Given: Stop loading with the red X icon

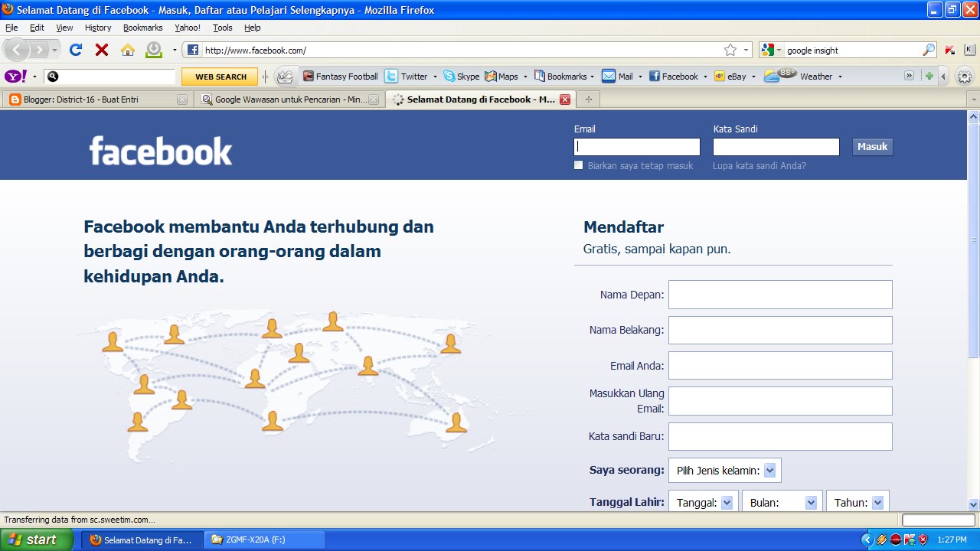Looking at the screenshot, I should pyautogui.click(x=101, y=50).
